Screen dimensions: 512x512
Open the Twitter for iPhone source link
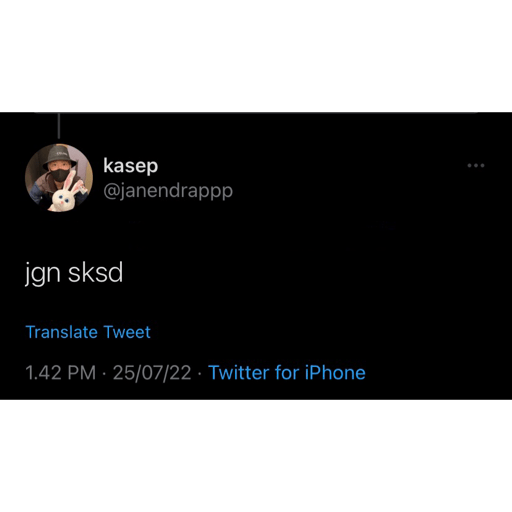click(287, 373)
